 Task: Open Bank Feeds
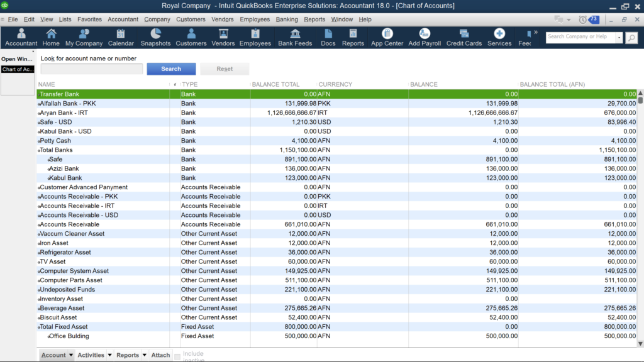point(295,37)
